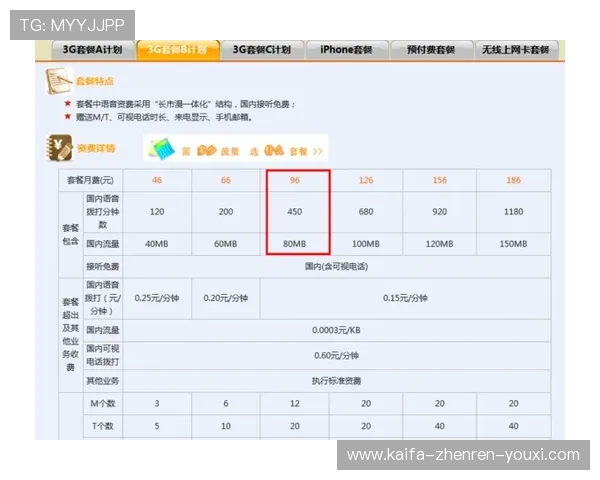Click the 国内(含可视电话) cell
Screen dimensions: 600x480
click(x=337, y=267)
